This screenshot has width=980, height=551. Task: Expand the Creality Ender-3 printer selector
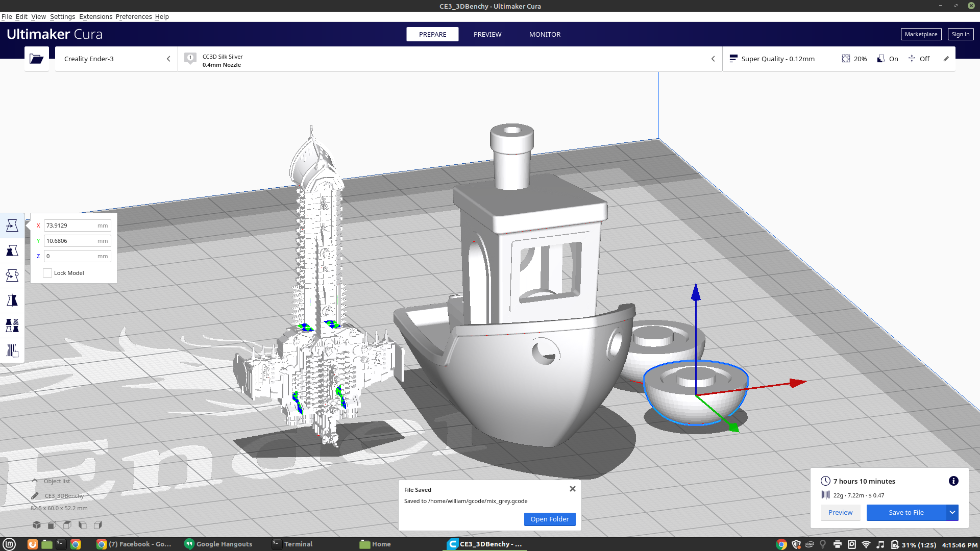168,59
